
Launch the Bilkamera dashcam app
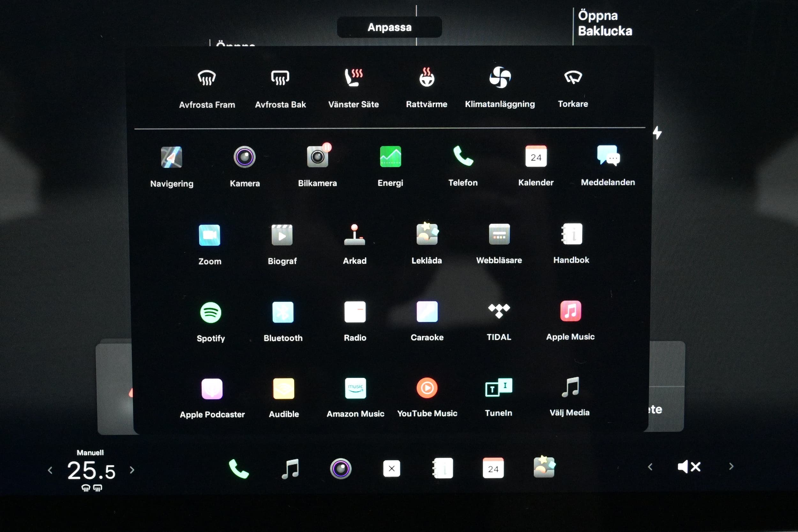click(x=317, y=157)
